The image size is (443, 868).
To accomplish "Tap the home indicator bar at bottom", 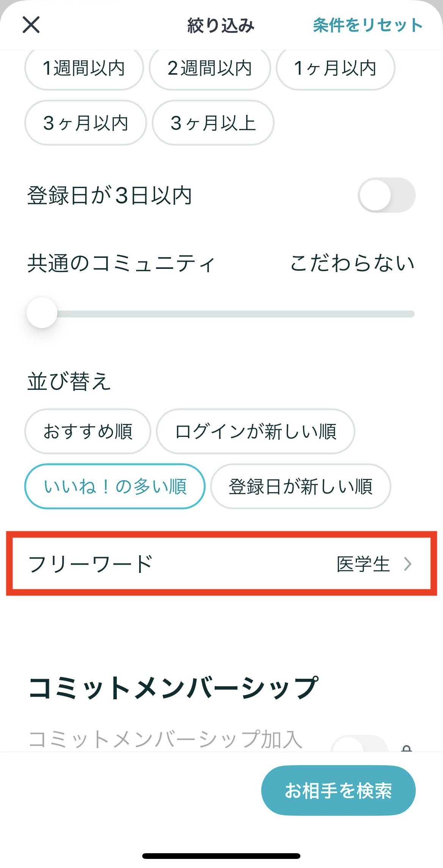I will coord(221,856).
